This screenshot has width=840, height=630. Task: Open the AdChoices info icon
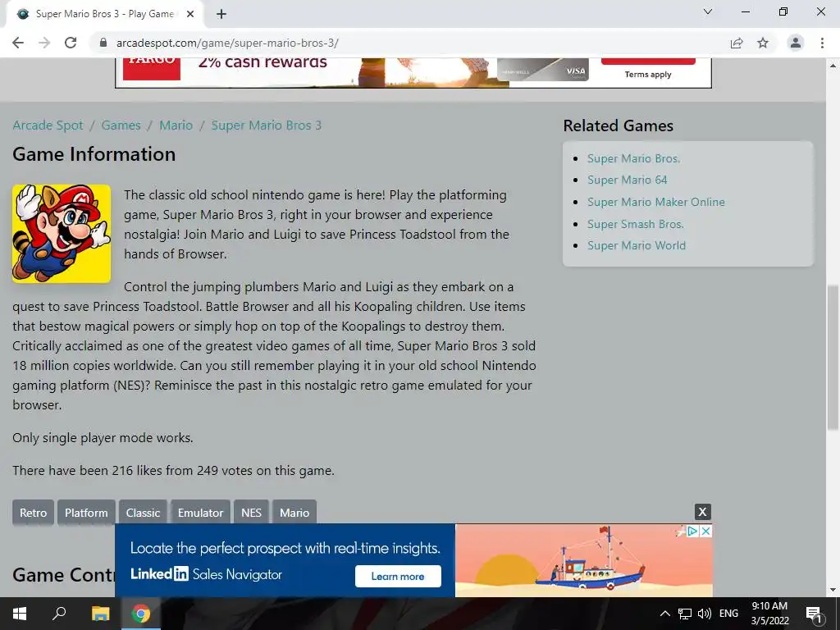click(x=692, y=531)
